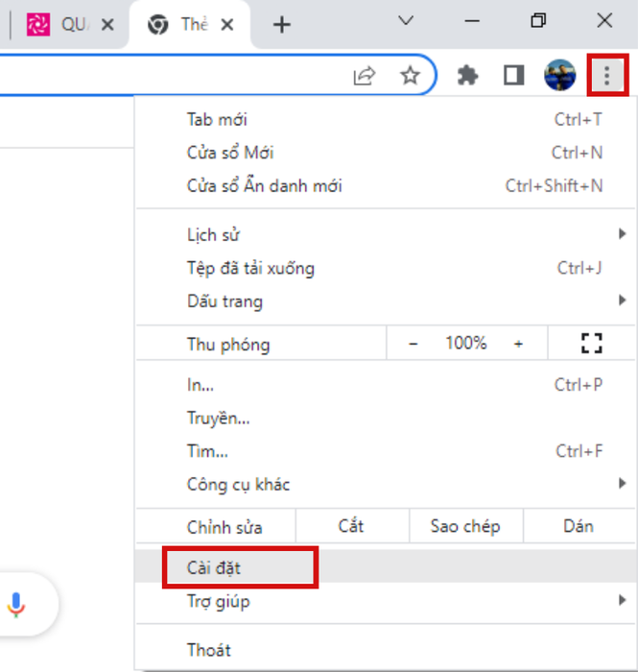Open Tệp đã tải xuống
This screenshot has width=638, height=672.
point(386,268)
